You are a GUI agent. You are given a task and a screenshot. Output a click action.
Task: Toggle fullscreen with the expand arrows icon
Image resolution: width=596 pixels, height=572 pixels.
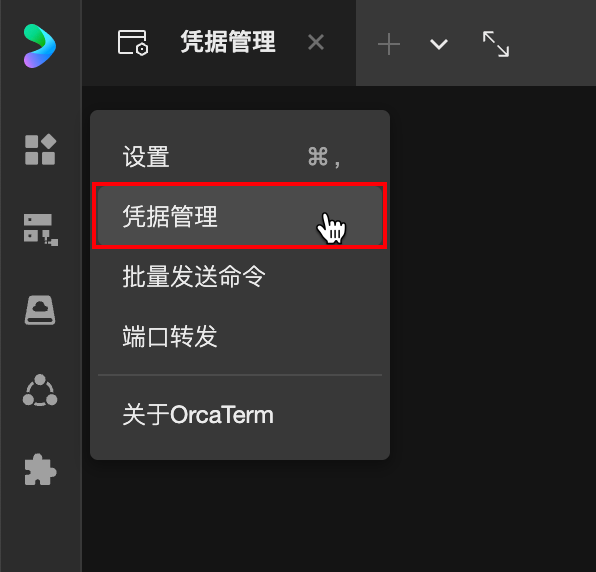click(496, 44)
